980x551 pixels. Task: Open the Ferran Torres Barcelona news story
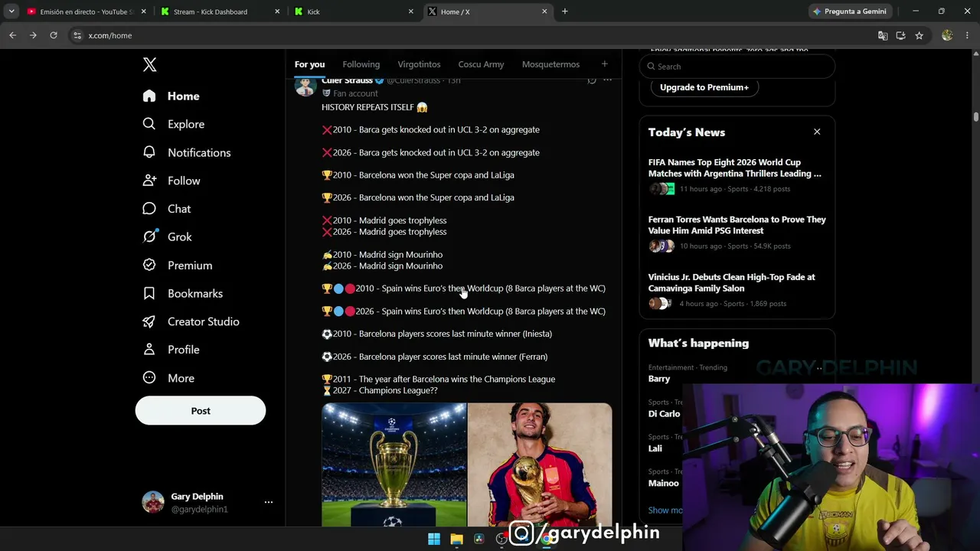pyautogui.click(x=737, y=233)
